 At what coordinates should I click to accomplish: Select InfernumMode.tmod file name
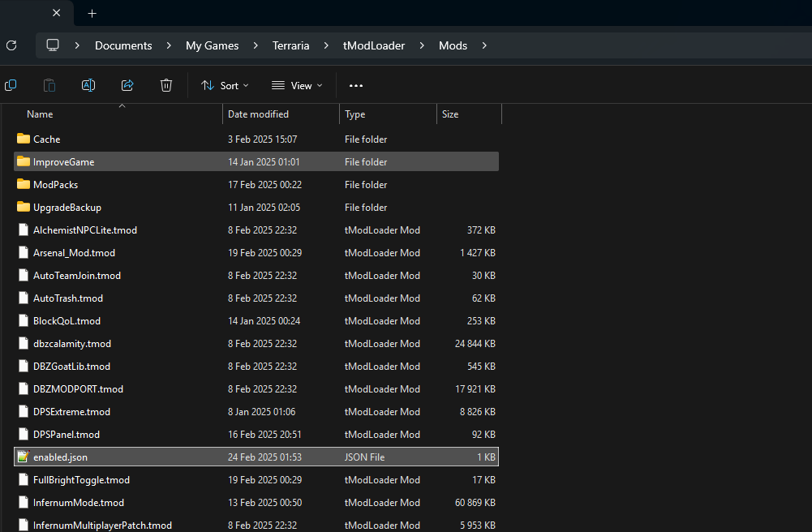tap(79, 503)
